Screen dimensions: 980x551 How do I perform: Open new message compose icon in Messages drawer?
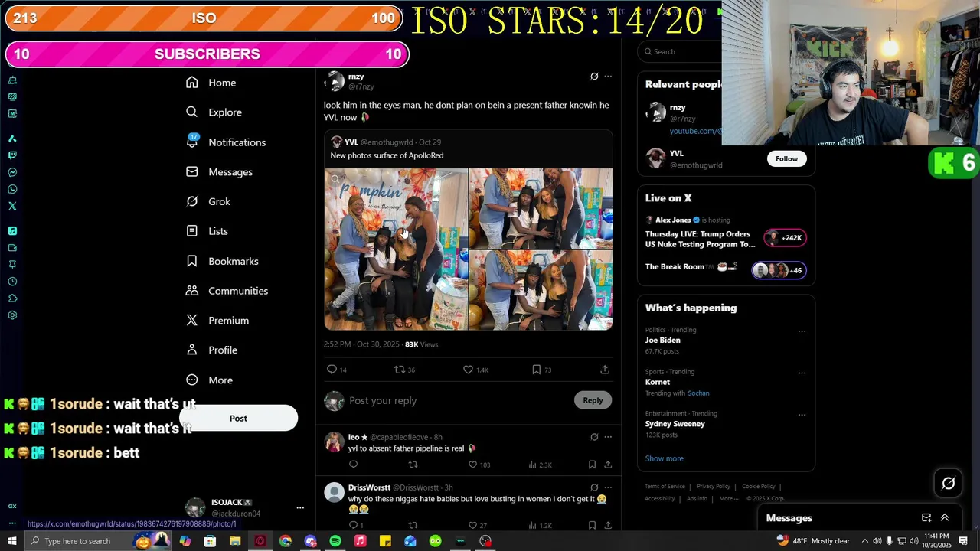[926, 518]
